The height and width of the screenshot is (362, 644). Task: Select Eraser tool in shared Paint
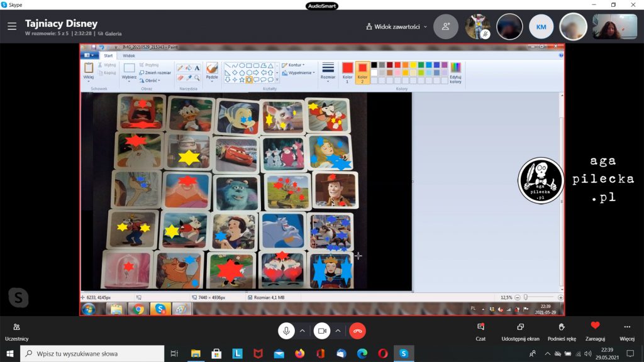tap(180, 77)
